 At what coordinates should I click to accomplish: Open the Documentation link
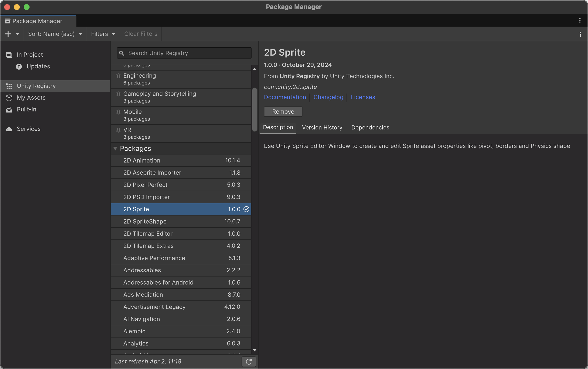(x=285, y=97)
